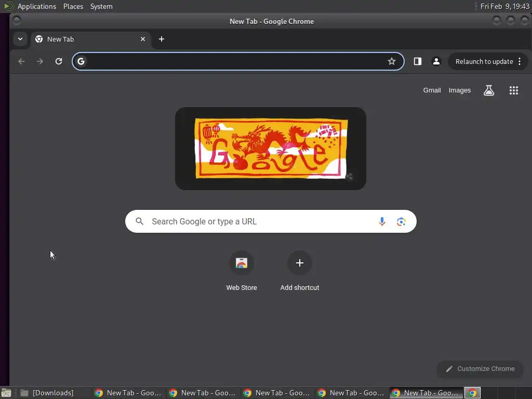Screen dimensions: 532x399
Task: Close the New Tab tab
Action: (x=143, y=39)
